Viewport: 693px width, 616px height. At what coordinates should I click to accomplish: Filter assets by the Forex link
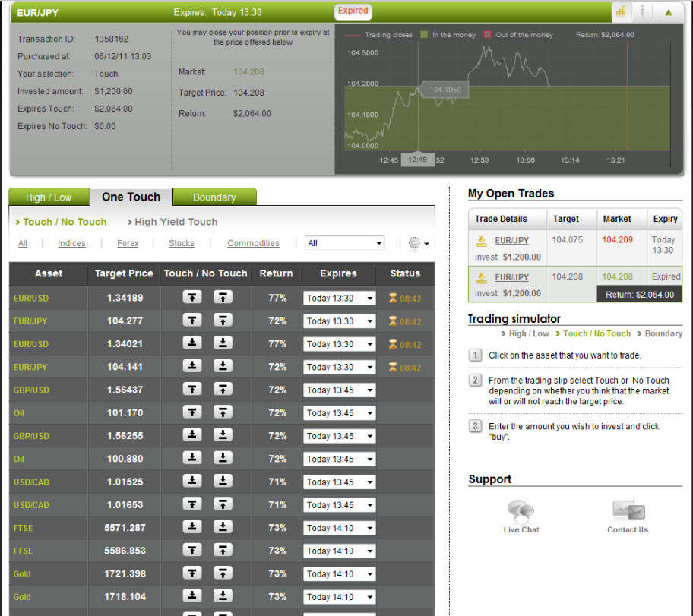128,243
